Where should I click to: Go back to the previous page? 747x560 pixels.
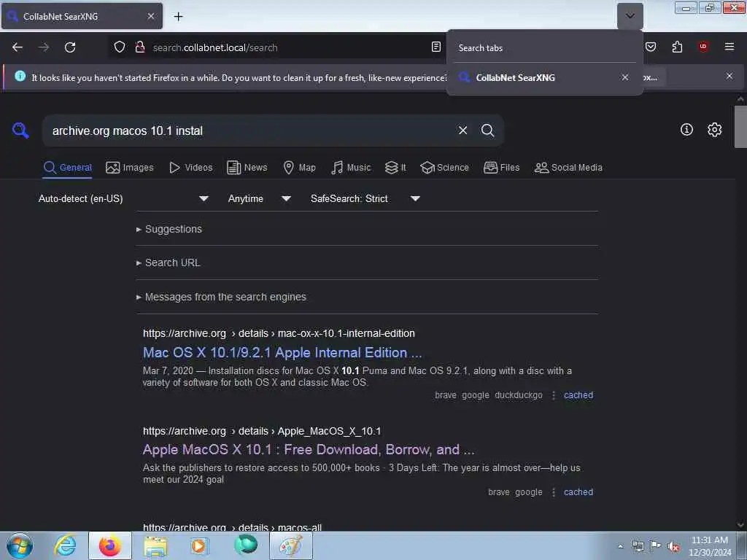[18, 47]
